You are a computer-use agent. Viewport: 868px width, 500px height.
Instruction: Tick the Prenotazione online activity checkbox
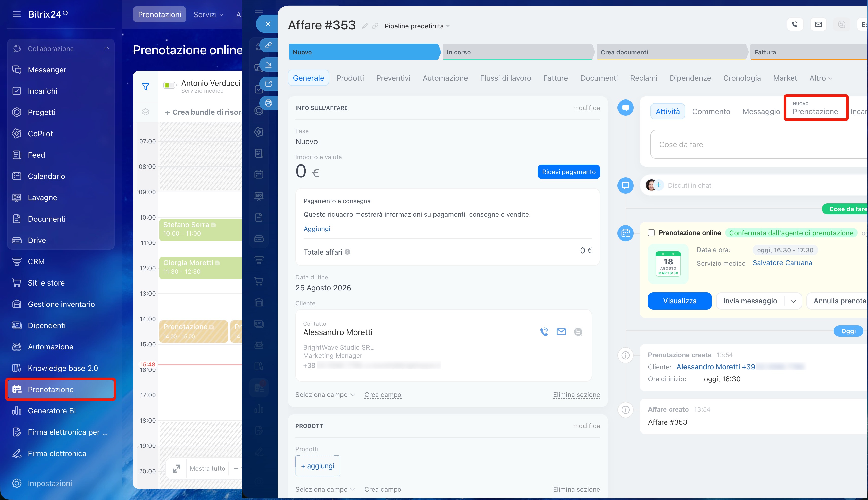point(651,233)
